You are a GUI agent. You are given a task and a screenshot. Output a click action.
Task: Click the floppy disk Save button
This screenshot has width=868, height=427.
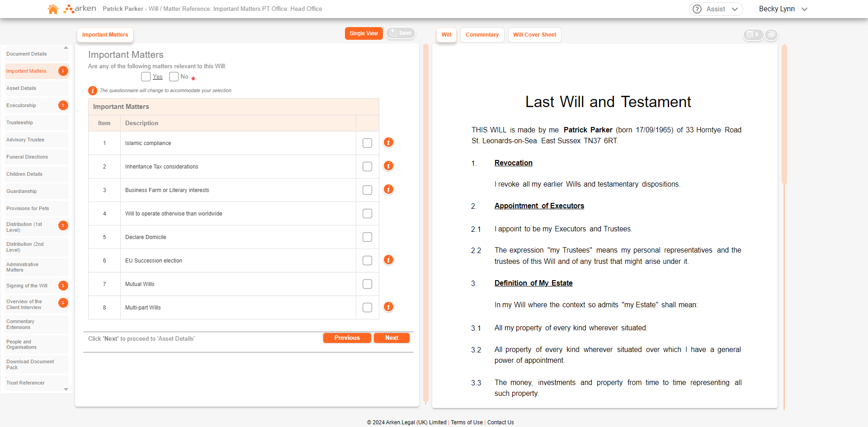(401, 33)
